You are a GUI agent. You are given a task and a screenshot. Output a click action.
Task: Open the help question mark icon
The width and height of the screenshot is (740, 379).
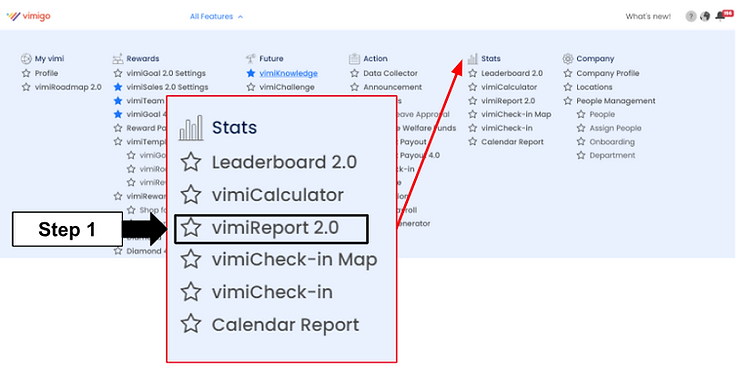click(x=691, y=17)
